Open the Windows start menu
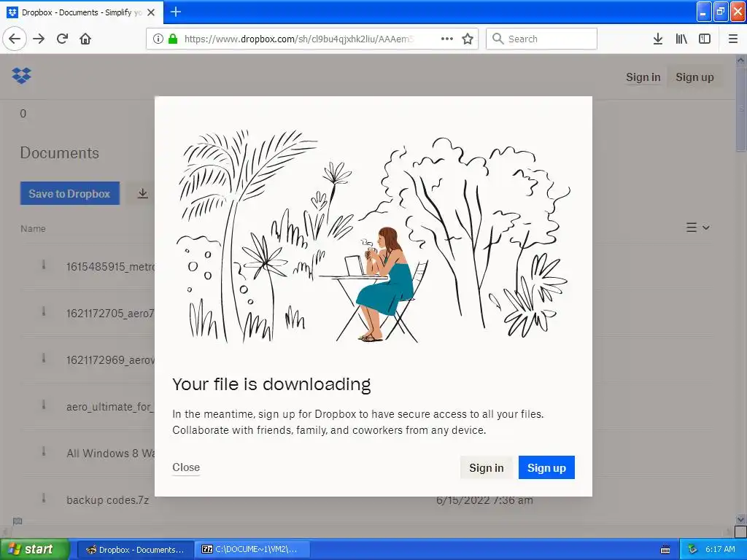 pyautogui.click(x=35, y=549)
